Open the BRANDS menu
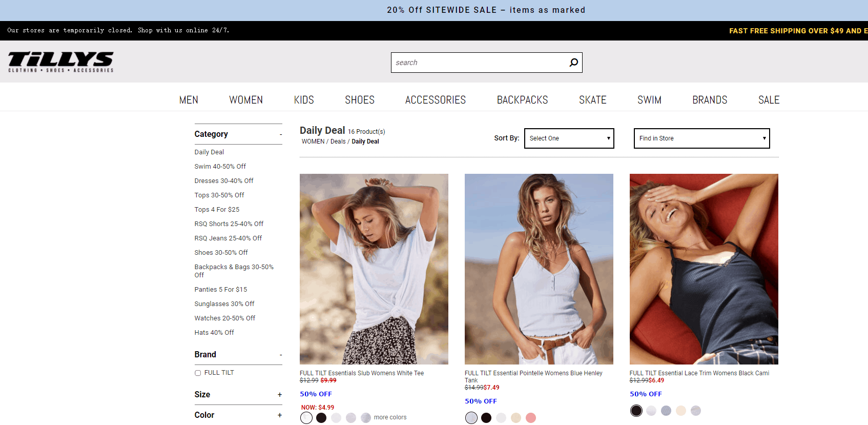The image size is (868, 425). pyautogui.click(x=710, y=100)
